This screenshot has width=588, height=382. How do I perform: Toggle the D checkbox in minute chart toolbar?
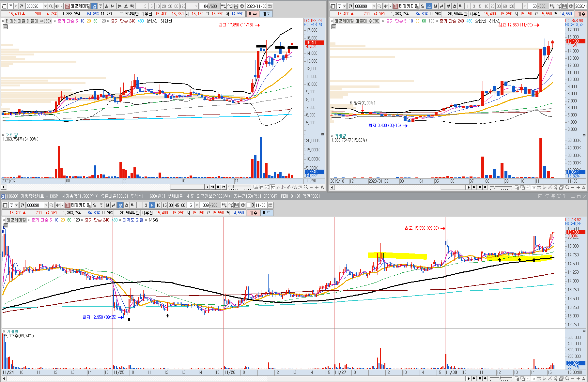249,205
